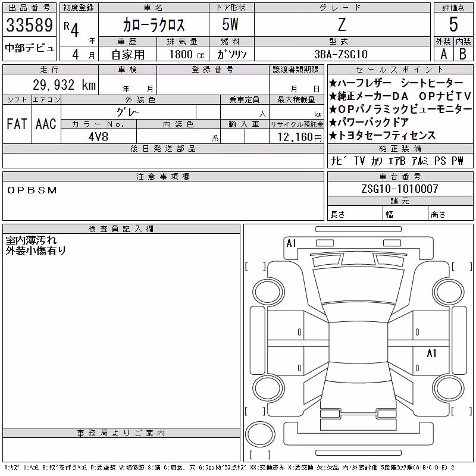Image resolution: width=476 pixels, height=476 pixels.
Task: Click the recycle deposit 12,160円
Action: click(300, 137)
